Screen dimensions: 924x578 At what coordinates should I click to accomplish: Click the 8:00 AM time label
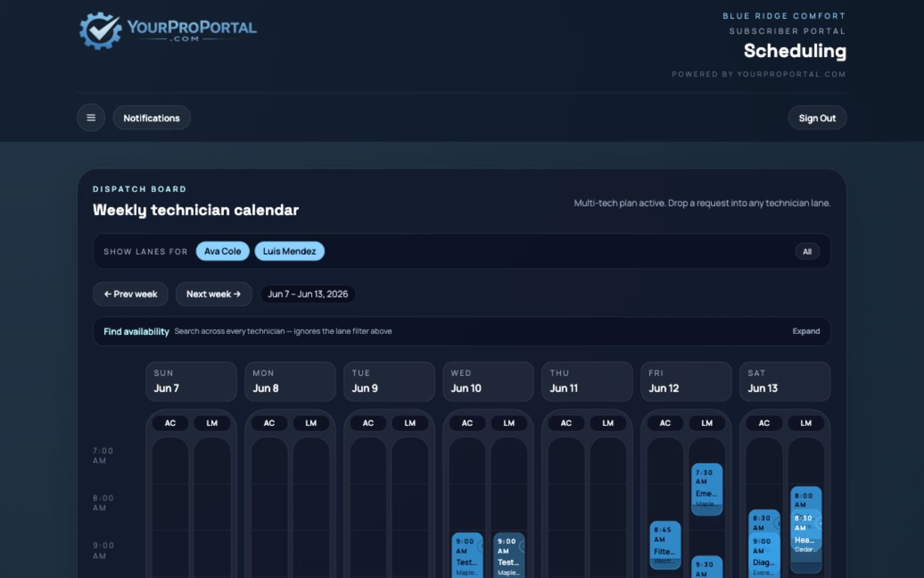[103, 503]
